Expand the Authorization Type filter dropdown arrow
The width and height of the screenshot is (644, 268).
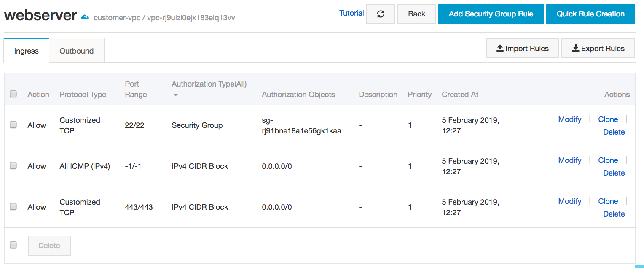(x=176, y=95)
